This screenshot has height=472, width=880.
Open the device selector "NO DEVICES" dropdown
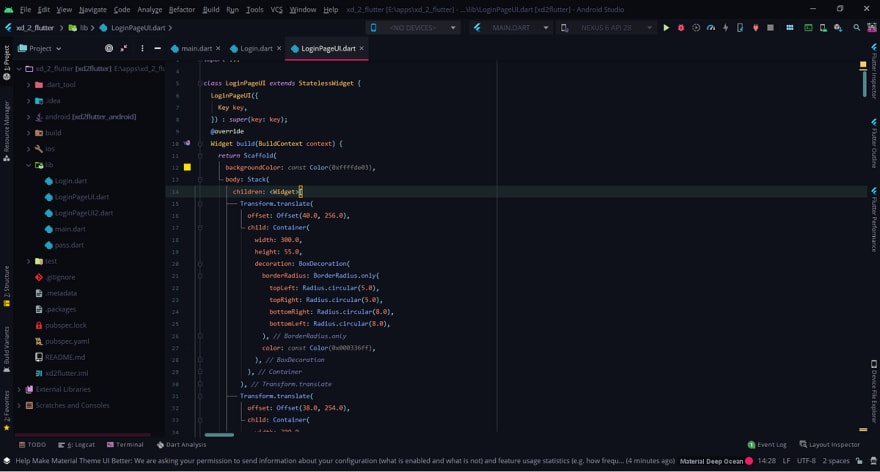point(413,28)
